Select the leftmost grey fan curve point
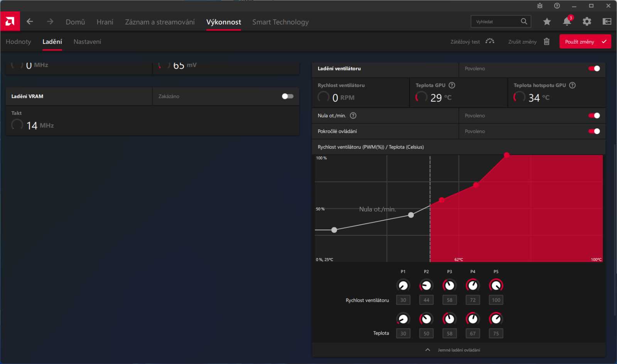Image resolution: width=617 pixels, height=364 pixels. pyautogui.click(x=334, y=230)
